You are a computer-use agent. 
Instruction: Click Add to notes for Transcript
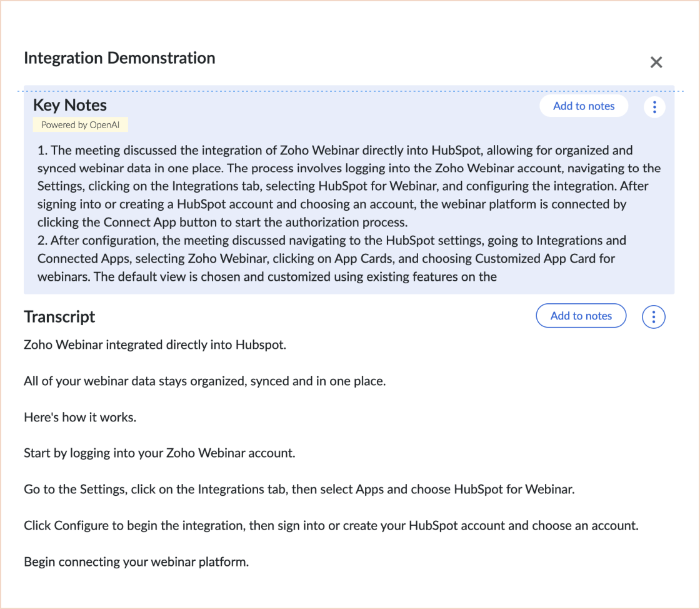pyautogui.click(x=581, y=316)
